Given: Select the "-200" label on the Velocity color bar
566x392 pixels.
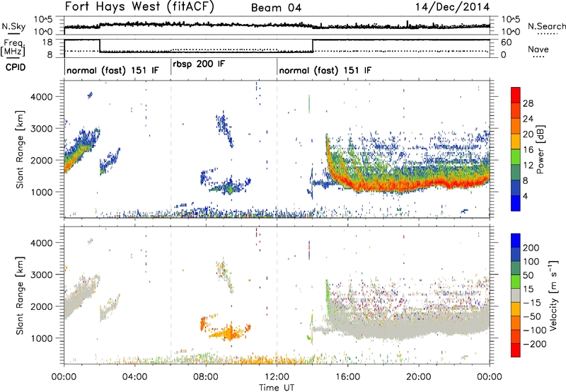Looking at the screenshot, I should pos(534,344).
